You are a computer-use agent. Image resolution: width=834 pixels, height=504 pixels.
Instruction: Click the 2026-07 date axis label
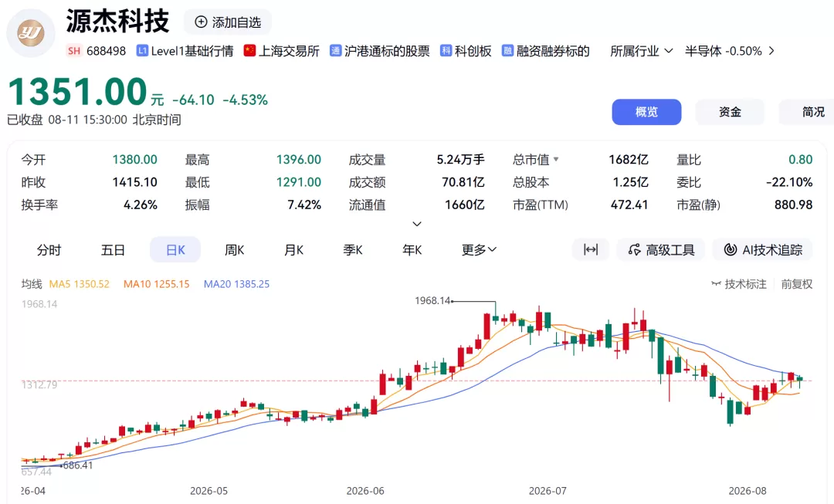click(x=548, y=491)
